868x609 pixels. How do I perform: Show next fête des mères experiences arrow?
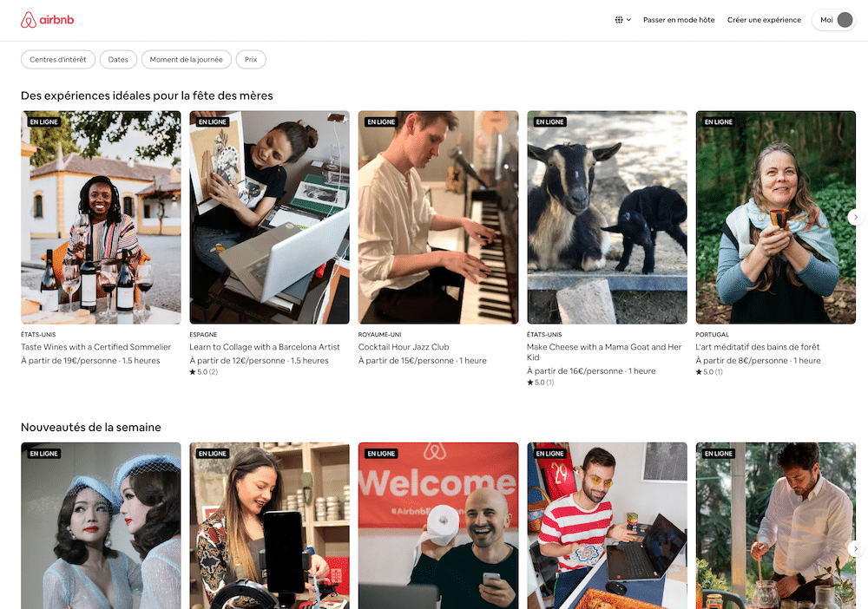(x=855, y=217)
